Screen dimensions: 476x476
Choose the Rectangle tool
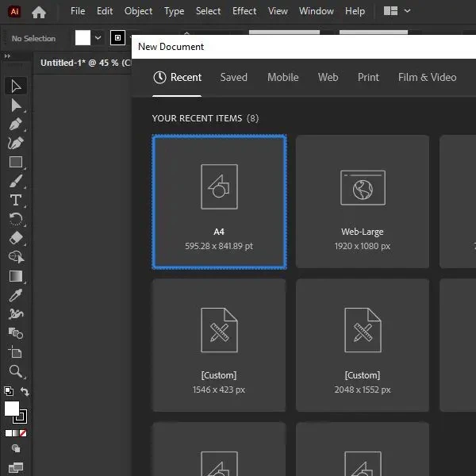coord(15,162)
